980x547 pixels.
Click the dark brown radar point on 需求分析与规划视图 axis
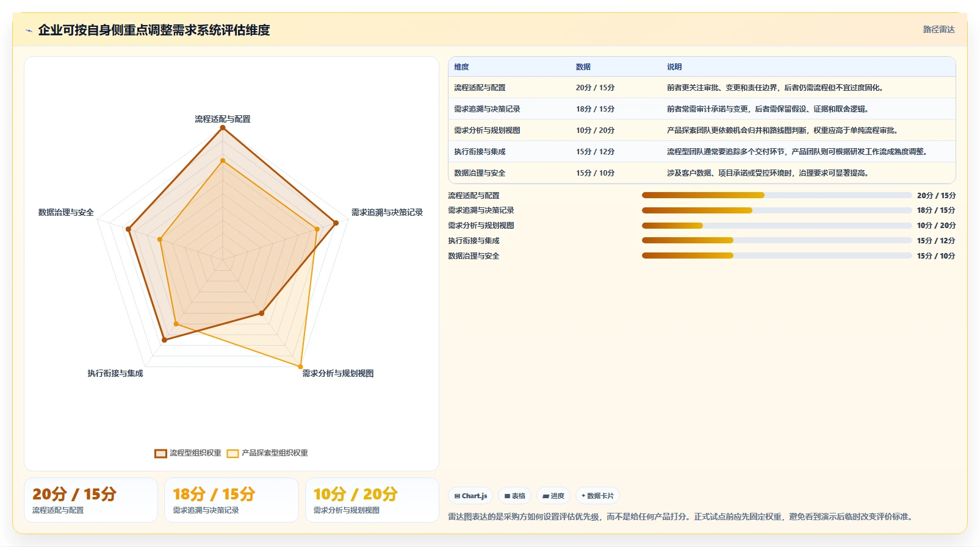click(x=262, y=313)
